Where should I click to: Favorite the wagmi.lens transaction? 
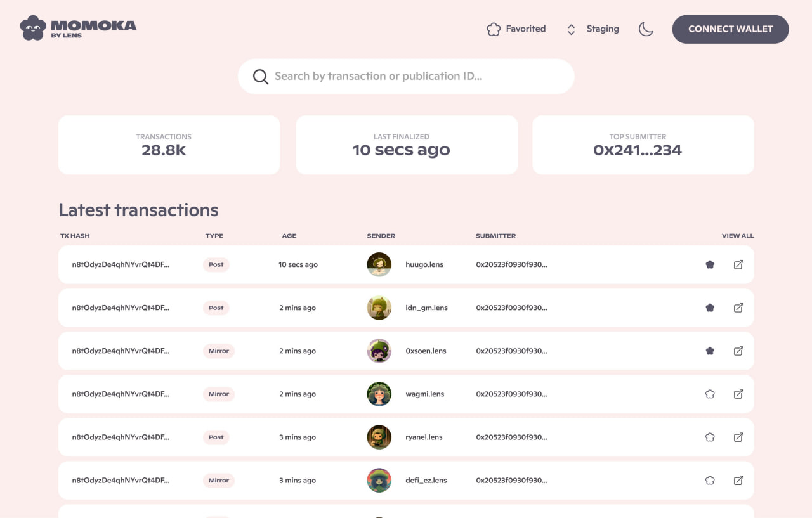[710, 394]
